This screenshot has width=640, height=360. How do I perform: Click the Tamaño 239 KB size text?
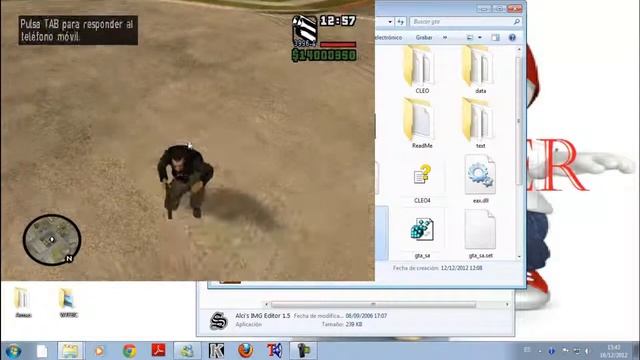tap(342, 324)
